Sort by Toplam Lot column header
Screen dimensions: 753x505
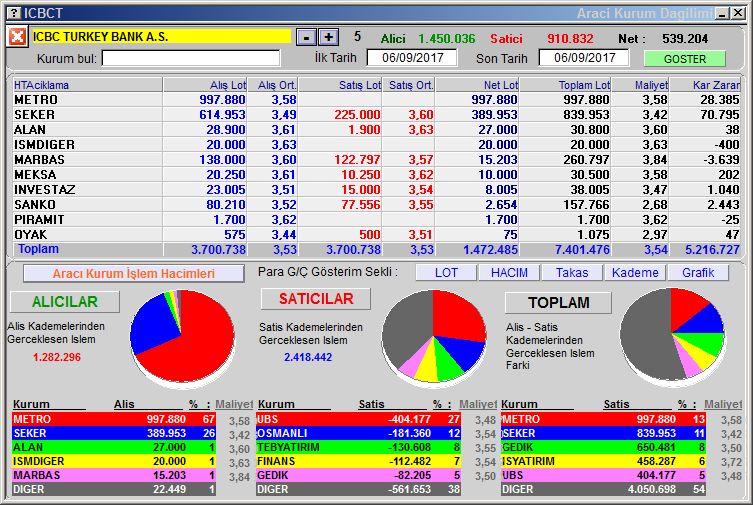(566, 85)
